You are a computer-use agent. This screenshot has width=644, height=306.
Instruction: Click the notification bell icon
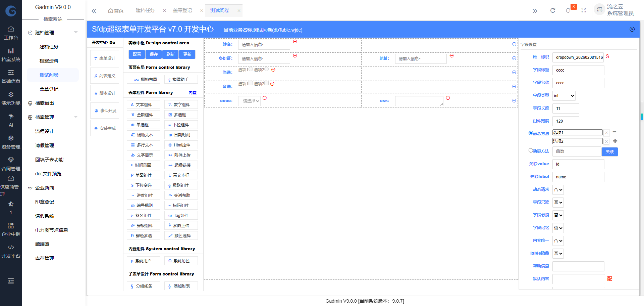click(x=568, y=11)
